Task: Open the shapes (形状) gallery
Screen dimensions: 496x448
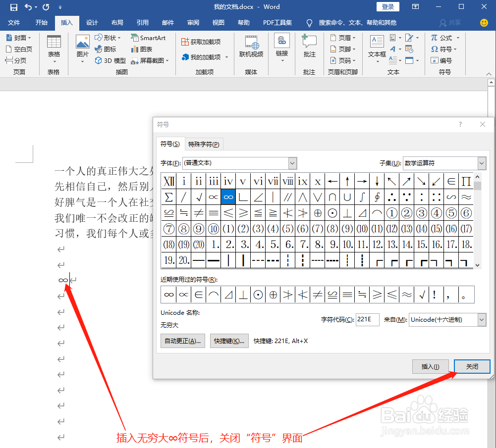Action: tap(108, 38)
